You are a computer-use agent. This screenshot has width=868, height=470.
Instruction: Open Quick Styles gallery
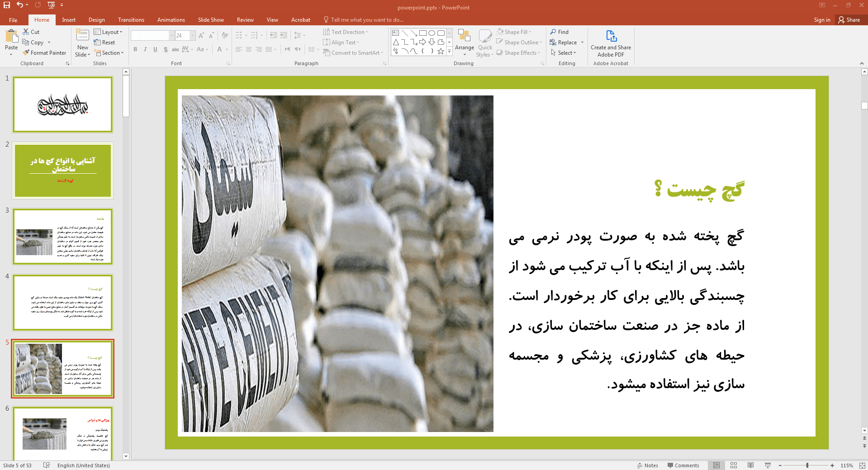(485, 43)
